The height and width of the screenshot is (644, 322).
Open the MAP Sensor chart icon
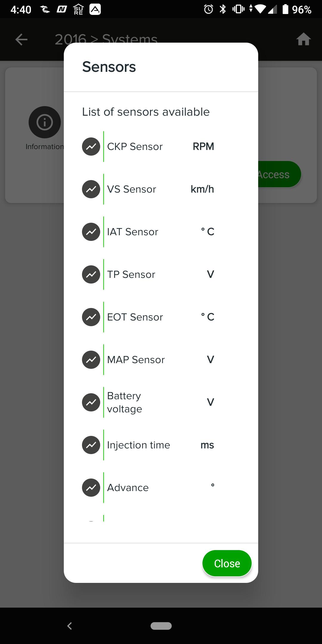(x=91, y=360)
